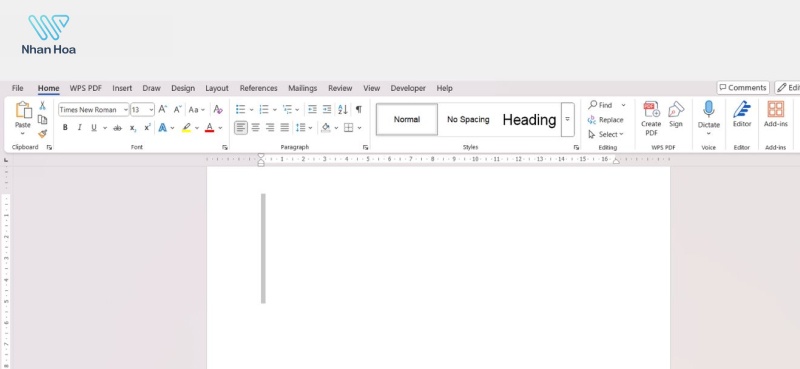This screenshot has width=800, height=369.
Task: Click the Bullets list icon
Action: pos(241,109)
